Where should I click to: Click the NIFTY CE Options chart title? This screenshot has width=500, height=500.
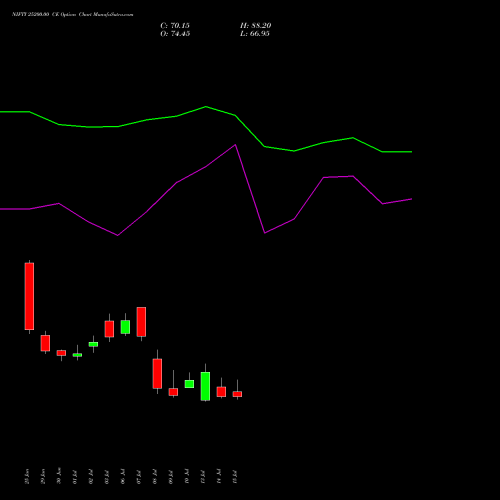tap(73, 14)
